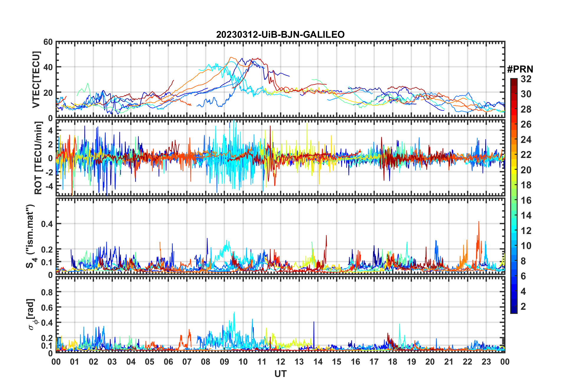The height and width of the screenshot is (392, 561).
Task: Click the 40 tick on the VTEC axis
Action: pos(48,67)
